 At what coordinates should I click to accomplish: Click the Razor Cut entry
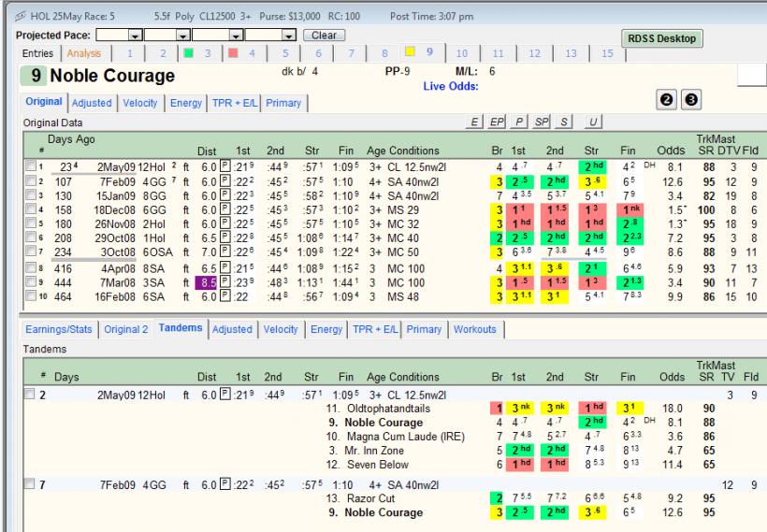[x=370, y=498]
